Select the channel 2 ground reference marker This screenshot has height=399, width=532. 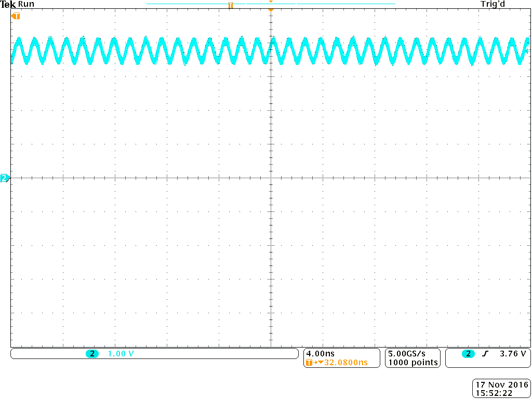click(5, 178)
